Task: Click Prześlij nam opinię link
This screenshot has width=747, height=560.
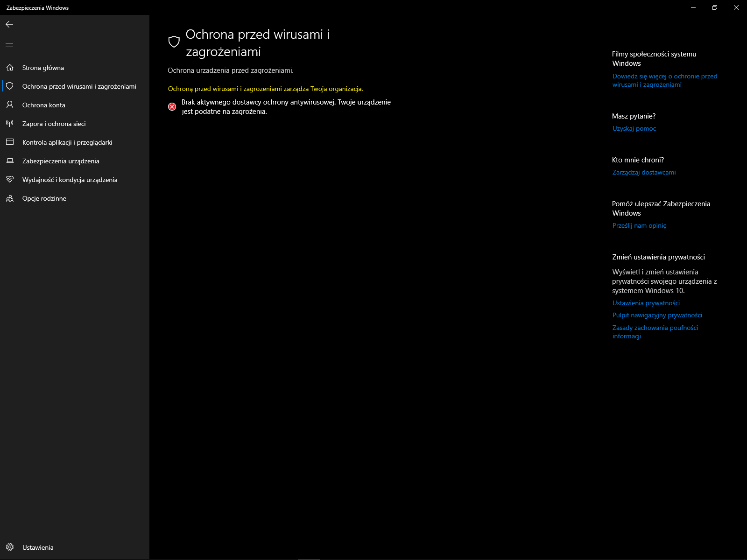Action: tap(640, 225)
